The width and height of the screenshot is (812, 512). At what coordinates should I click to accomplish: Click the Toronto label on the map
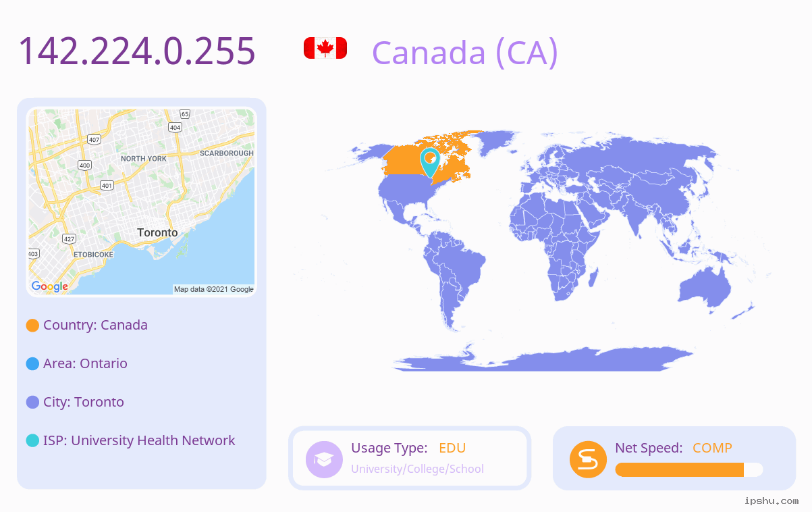157,232
